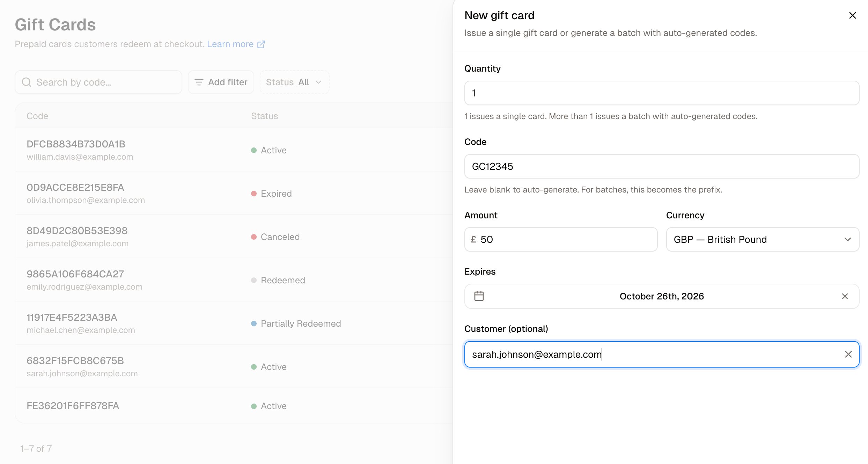Click the calendar icon in Expires field
This screenshot has height=464, width=868.
coord(479,296)
